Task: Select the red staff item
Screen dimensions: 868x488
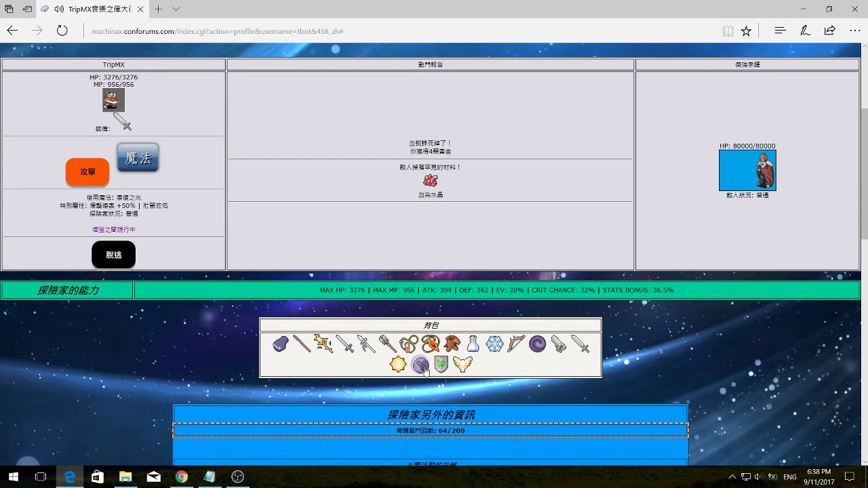Action: point(302,344)
